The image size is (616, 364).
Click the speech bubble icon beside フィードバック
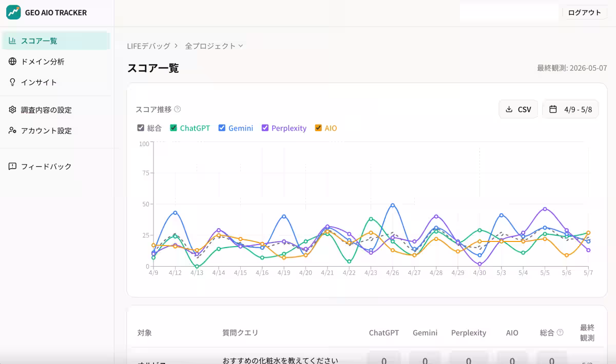(12, 166)
